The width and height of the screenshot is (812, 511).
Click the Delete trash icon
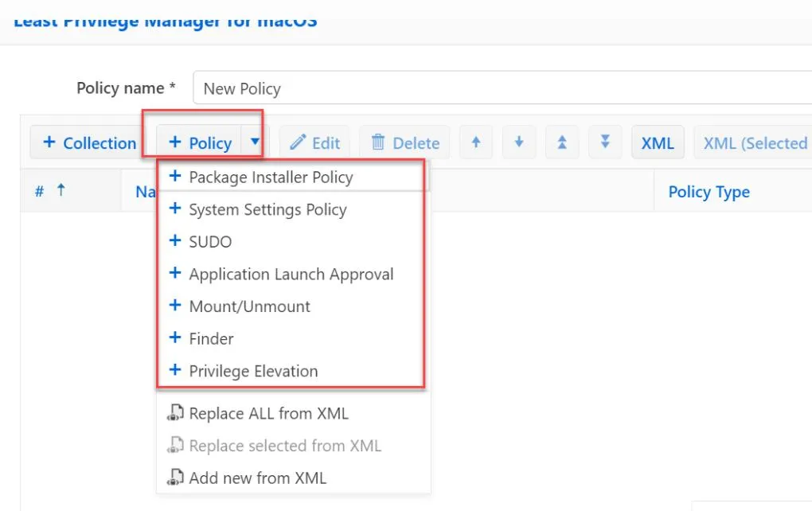pos(380,142)
